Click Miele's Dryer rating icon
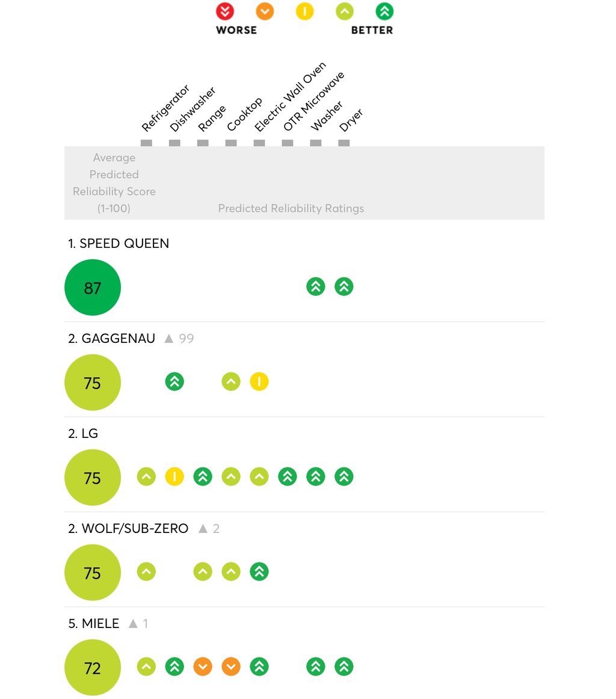 [343, 667]
